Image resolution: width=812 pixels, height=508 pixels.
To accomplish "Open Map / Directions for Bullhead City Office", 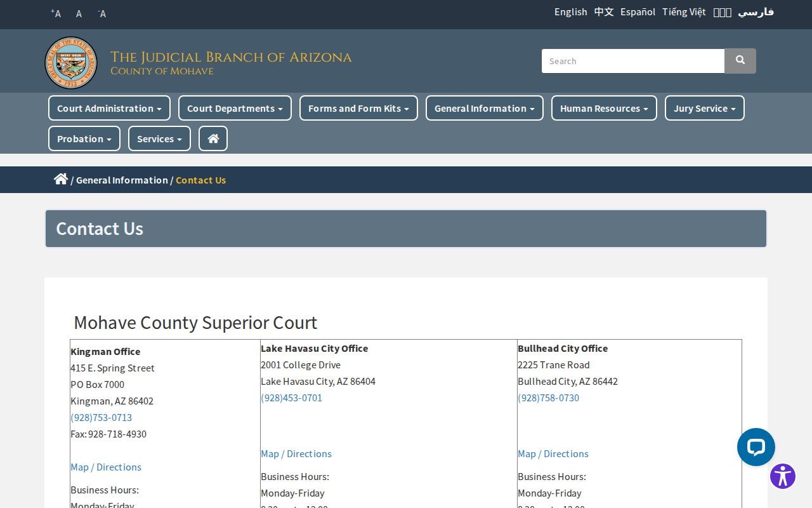I will pyautogui.click(x=553, y=453).
